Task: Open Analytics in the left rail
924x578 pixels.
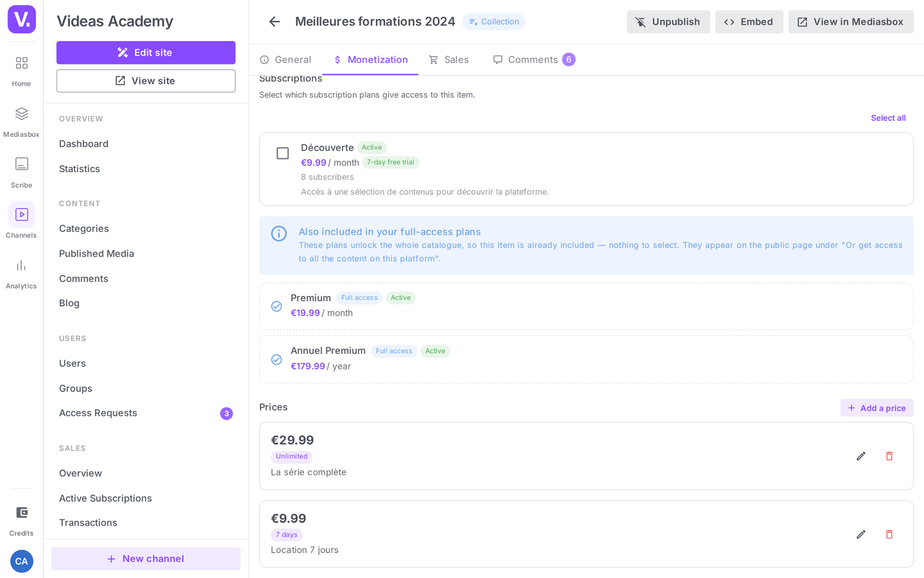Action: 21,274
